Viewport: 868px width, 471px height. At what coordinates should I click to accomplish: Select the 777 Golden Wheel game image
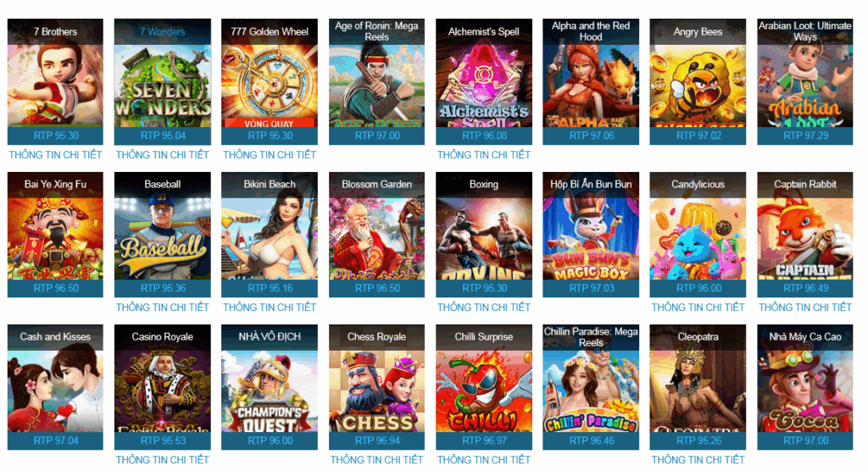click(x=270, y=81)
